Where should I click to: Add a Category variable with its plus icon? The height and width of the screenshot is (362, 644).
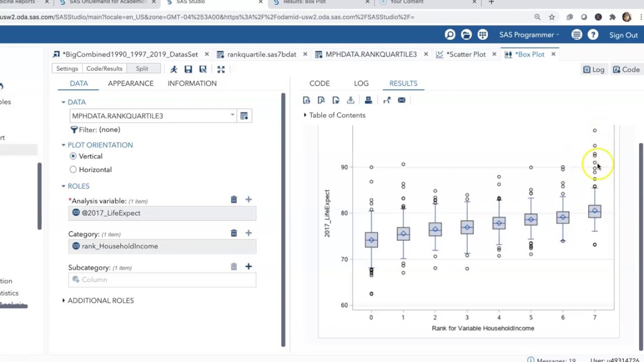point(249,233)
